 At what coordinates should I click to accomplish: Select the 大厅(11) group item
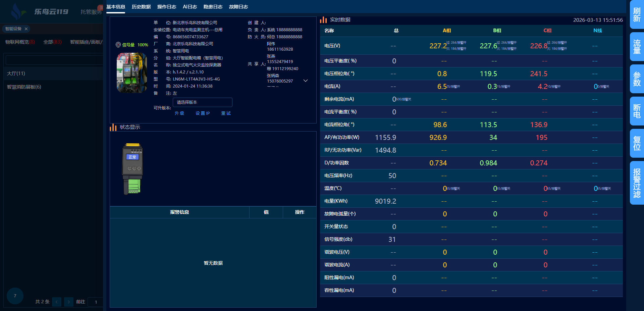coord(16,73)
